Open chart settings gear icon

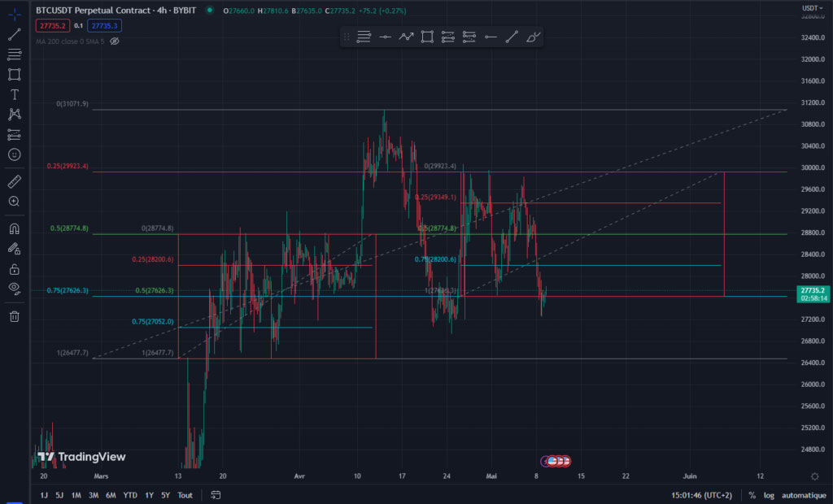tap(814, 476)
